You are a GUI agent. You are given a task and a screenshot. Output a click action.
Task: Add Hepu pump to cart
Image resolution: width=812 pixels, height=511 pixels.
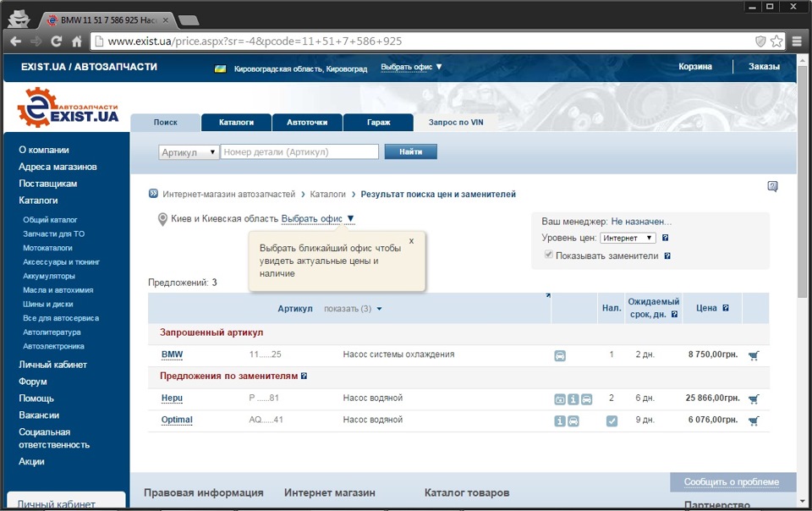point(754,398)
